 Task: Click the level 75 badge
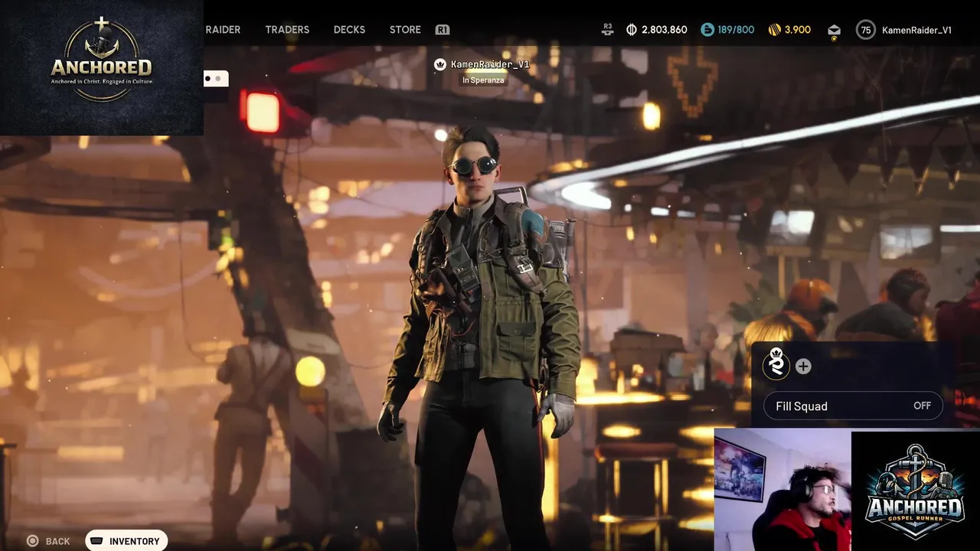[x=866, y=30]
